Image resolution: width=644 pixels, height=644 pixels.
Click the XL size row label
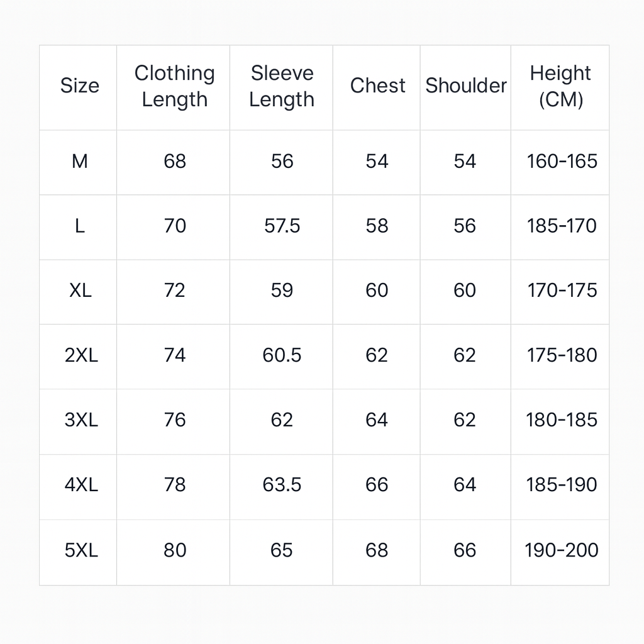80,291
